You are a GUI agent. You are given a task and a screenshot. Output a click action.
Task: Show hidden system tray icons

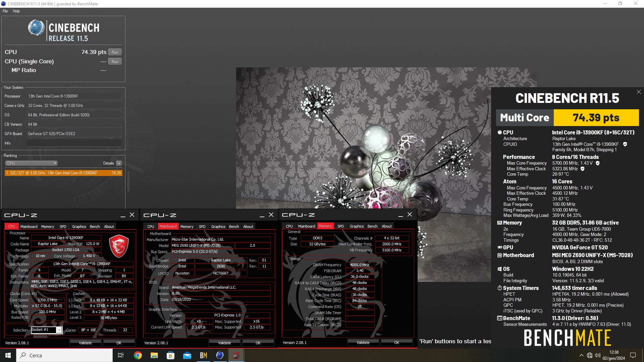581,355
